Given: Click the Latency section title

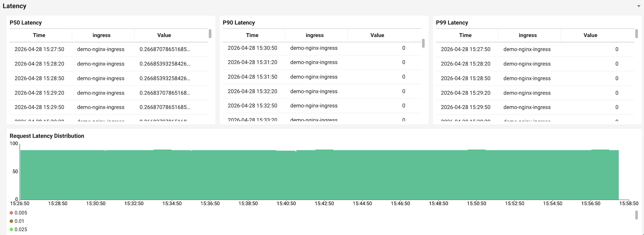Looking at the screenshot, I should (x=14, y=6).
